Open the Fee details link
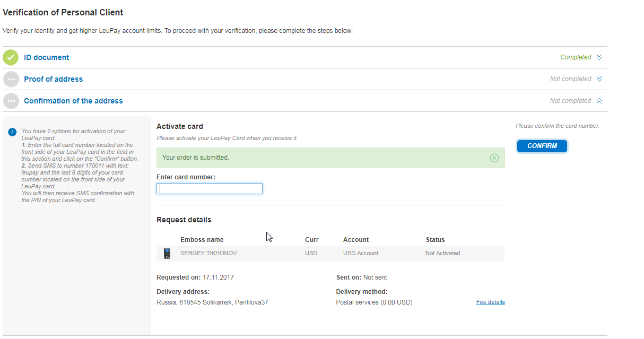 490,302
